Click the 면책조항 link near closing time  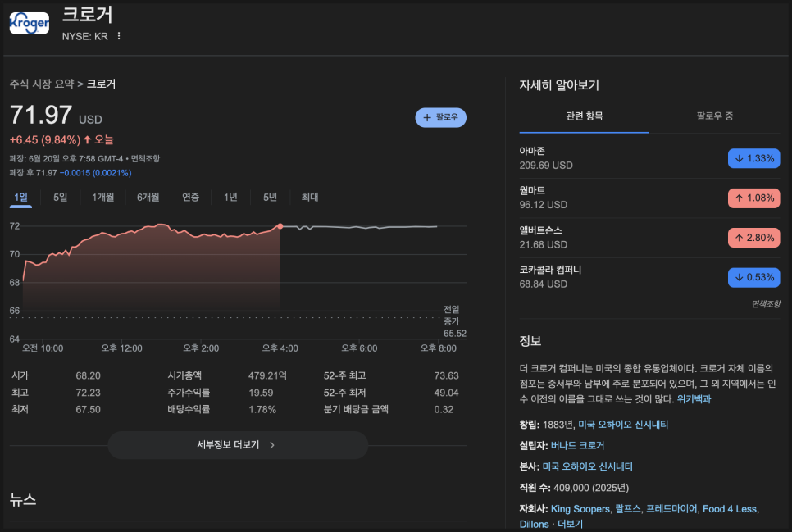pyautogui.click(x=145, y=159)
